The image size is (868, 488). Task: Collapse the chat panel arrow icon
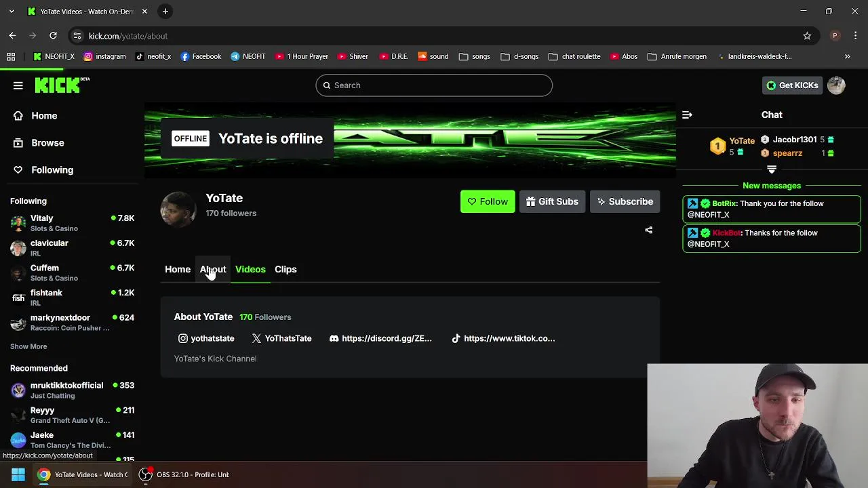(x=687, y=115)
